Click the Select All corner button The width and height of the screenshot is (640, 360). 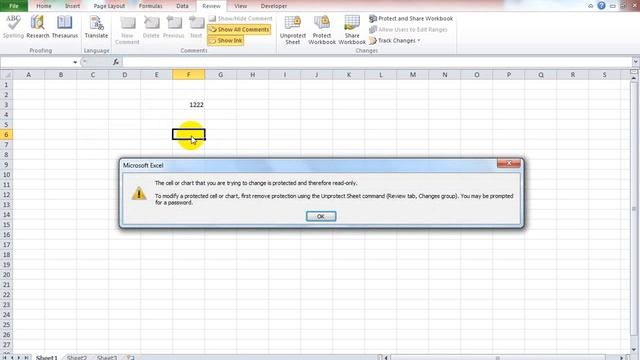6,75
